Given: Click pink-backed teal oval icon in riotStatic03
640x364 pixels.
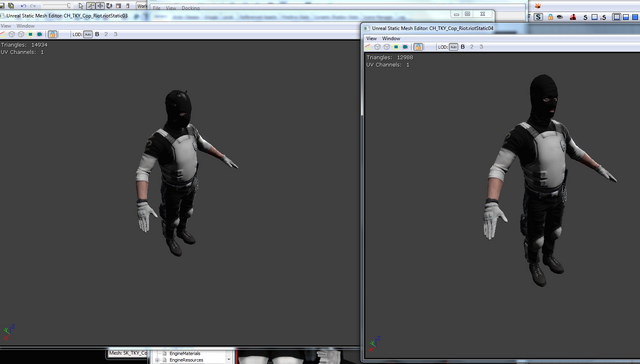Looking at the screenshot, I should click(x=40, y=34).
